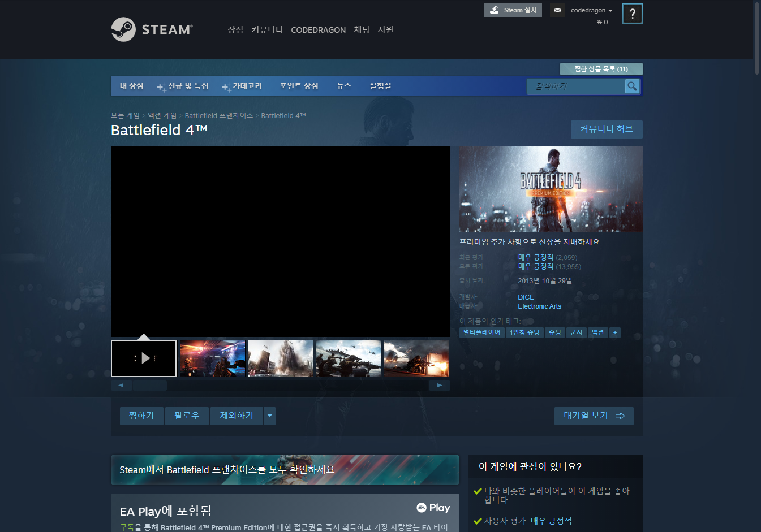Screen dimensions: 761x532
Task: Click the 액션 게임 breadcrumb link
Action: [162, 115]
